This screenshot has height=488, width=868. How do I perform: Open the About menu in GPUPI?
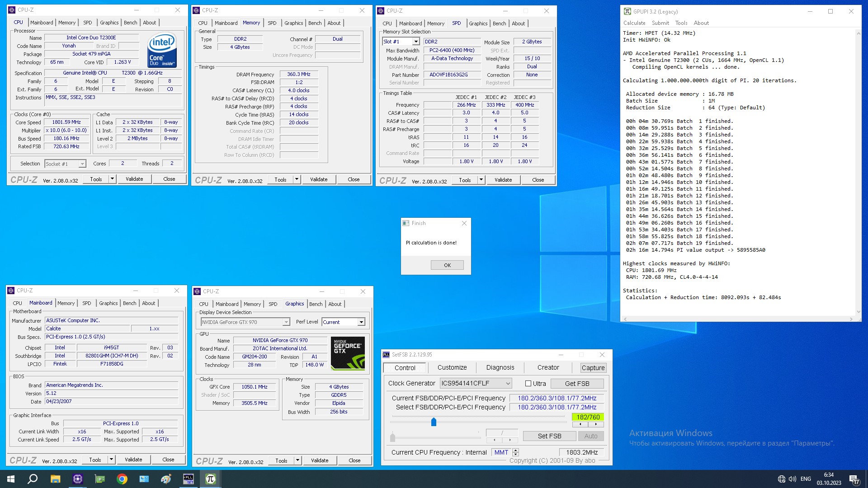[x=701, y=23]
